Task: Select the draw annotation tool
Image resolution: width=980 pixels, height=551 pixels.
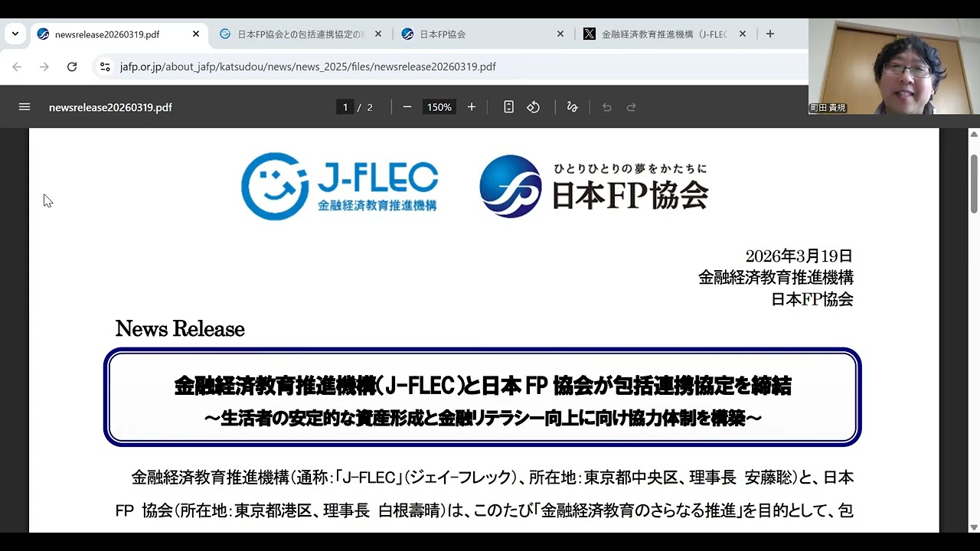Action: [572, 107]
